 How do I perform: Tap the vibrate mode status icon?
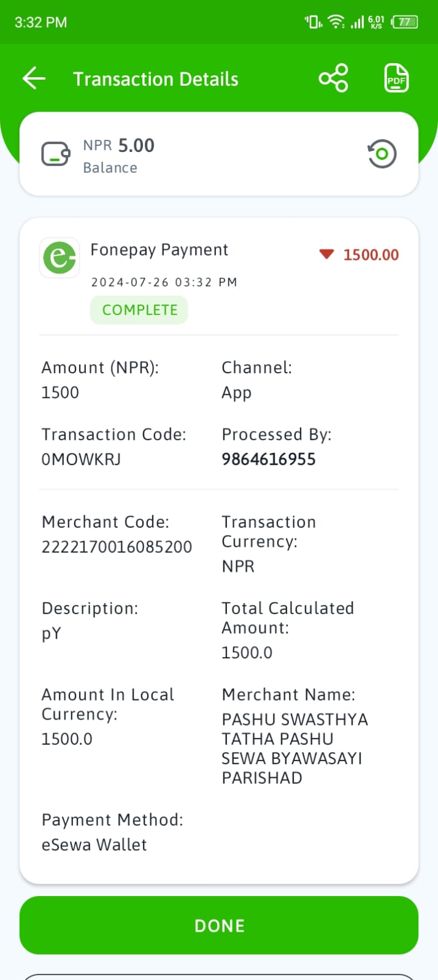[x=313, y=22]
